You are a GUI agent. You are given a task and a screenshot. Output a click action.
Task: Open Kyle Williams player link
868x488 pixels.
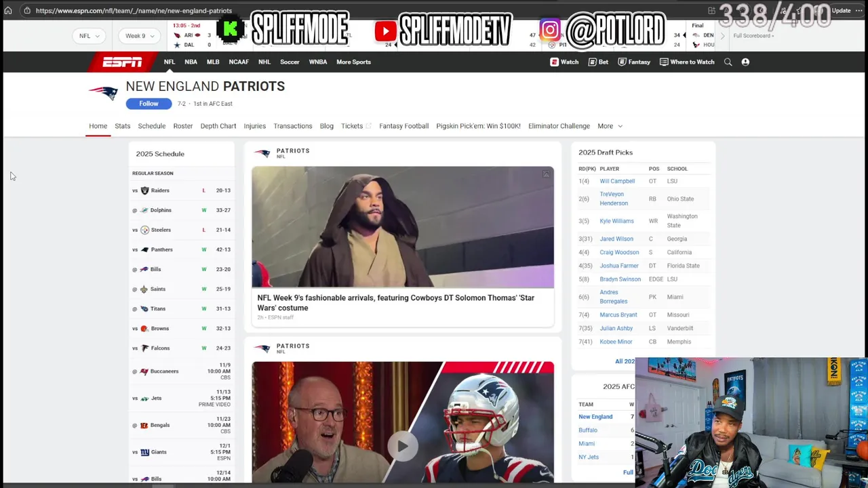click(x=616, y=221)
